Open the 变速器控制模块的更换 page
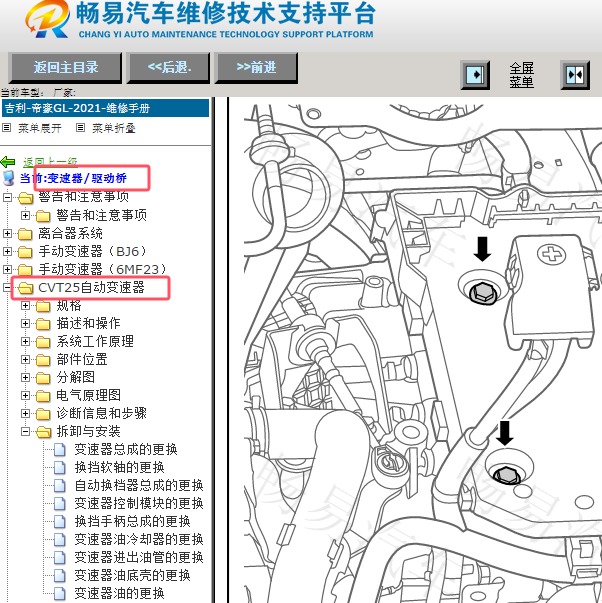The height and width of the screenshot is (603, 602). tap(139, 503)
